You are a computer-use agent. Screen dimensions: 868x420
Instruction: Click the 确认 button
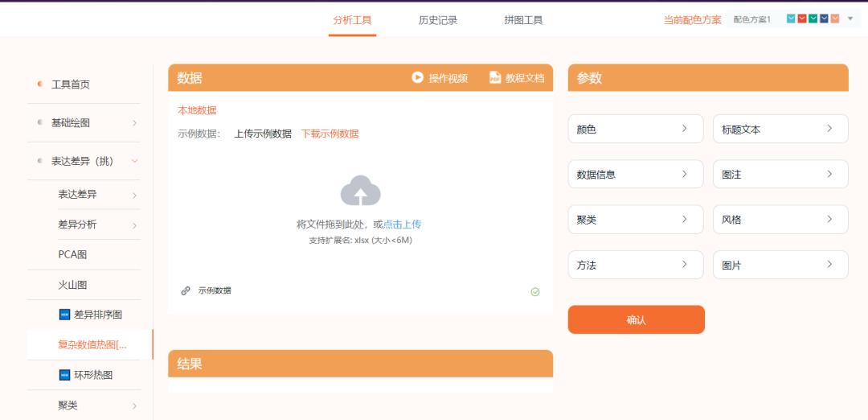[636, 319]
